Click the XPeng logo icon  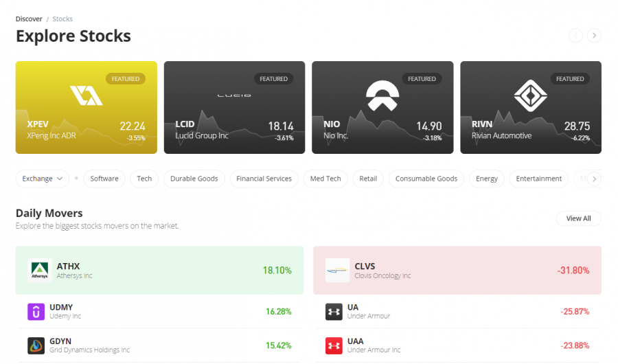click(87, 95)
